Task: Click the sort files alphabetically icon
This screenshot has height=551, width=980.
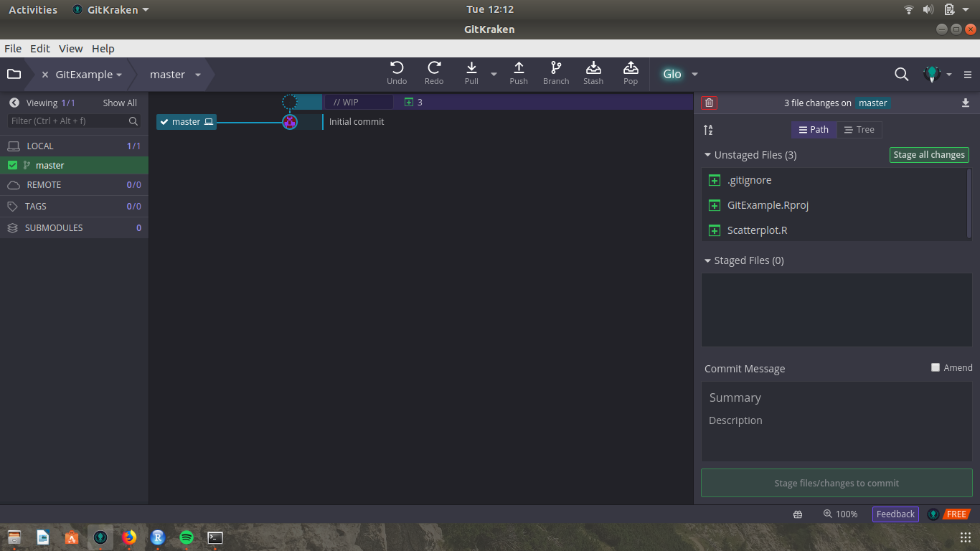Action: (708, 130)
